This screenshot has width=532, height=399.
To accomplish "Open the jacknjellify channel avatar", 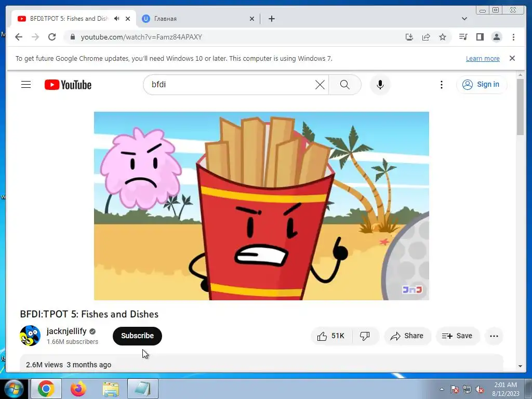I will [30, 336].
